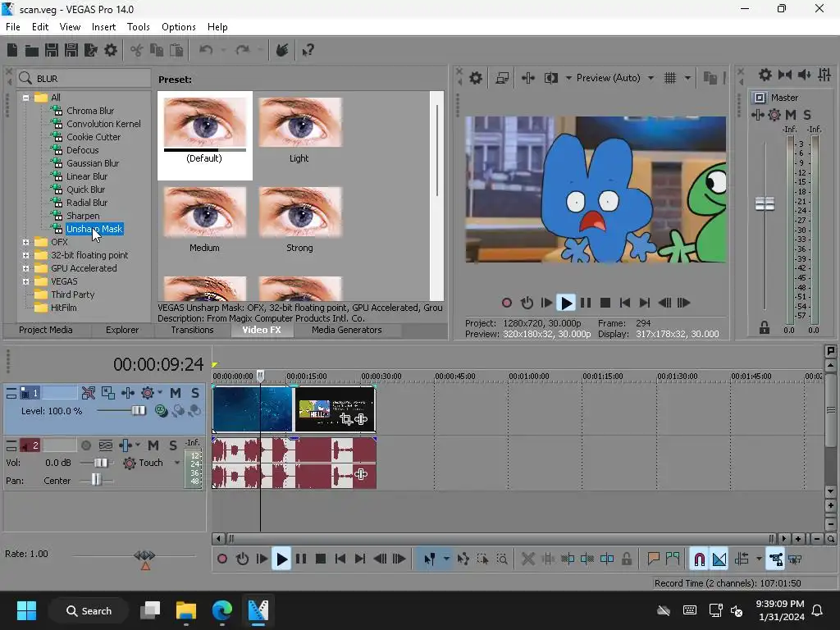Screen dimensions: 840x630
Task: Open the notification bell in the tray
Action: pyautogui.click(x=818, y=610)
